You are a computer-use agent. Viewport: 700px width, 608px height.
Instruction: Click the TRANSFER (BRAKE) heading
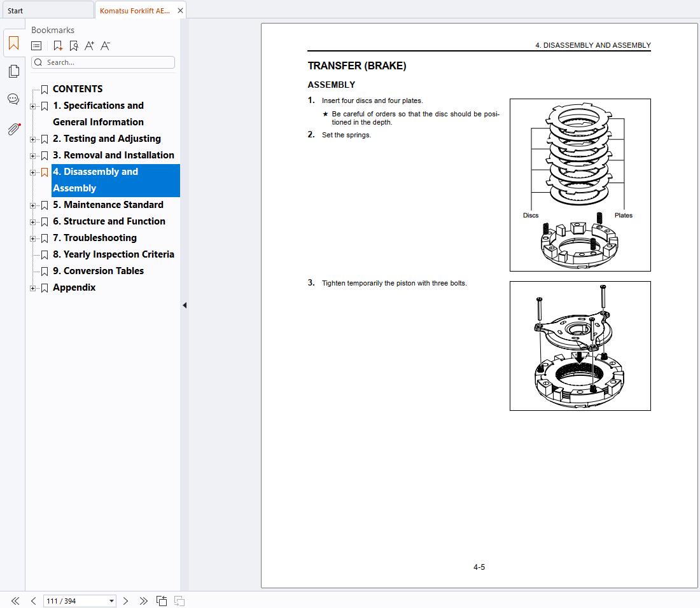pyautogui.click(x=357, y=66)
